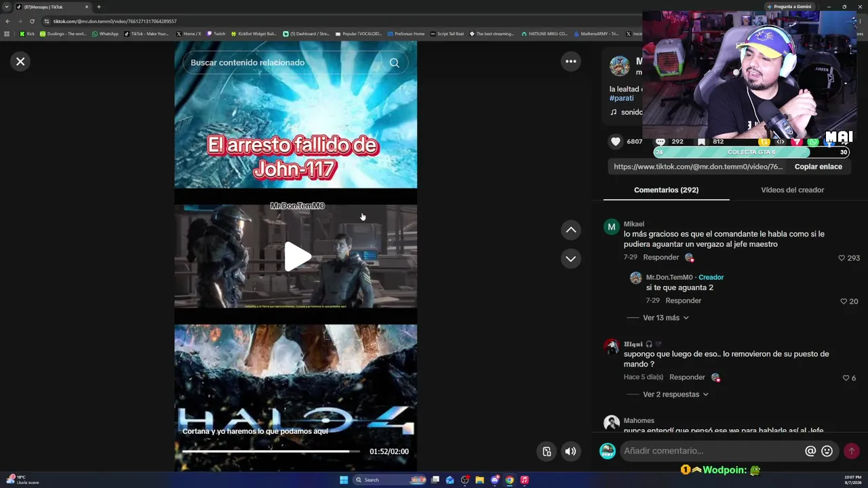Open Apps grid icon in bookmarks bar
This screenshot has height=488, width=868.
(7, 34)
